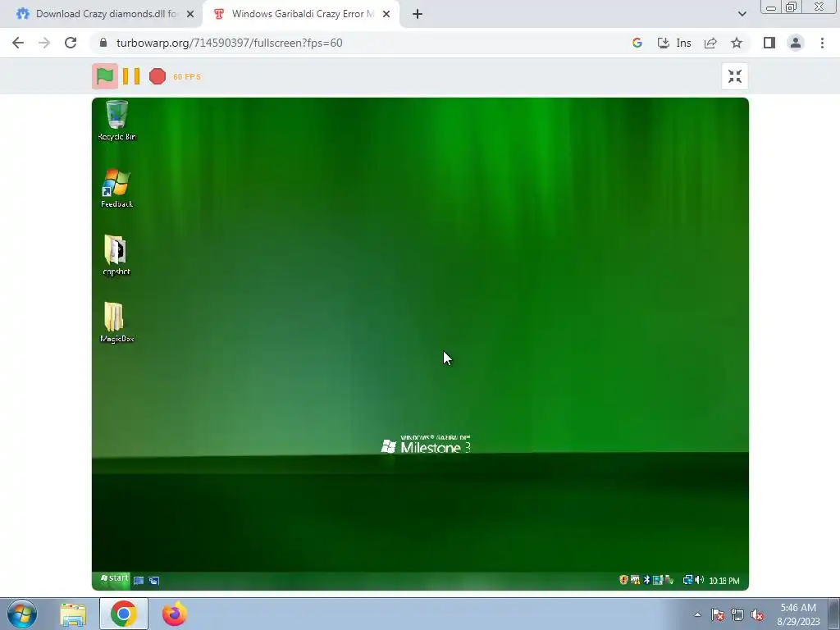The height and width of the screenshot is (630, 840).
Task: Click the display tray icon right of Bluetooth
Action: [x=657, y=580]
